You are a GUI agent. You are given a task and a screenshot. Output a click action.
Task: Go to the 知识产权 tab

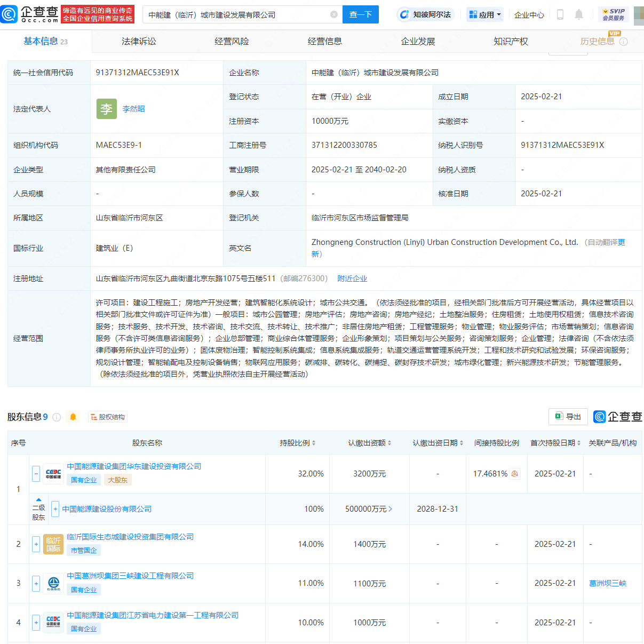[x=511, y=41]
